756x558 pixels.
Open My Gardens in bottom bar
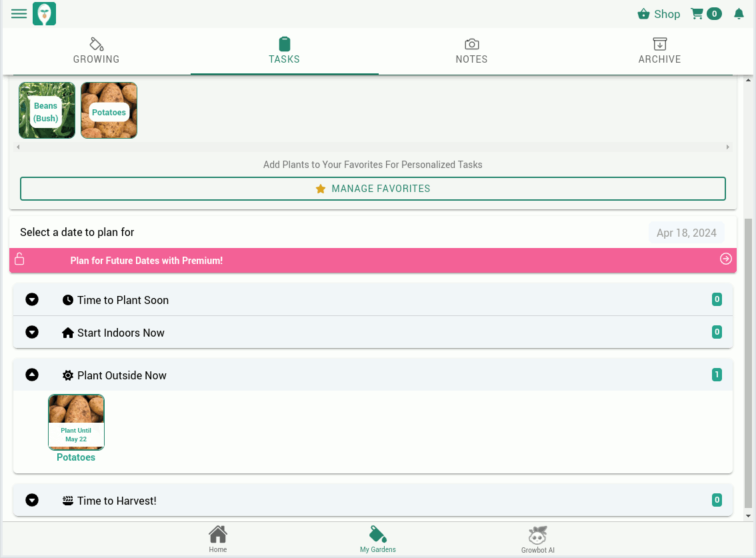[378, 539]
